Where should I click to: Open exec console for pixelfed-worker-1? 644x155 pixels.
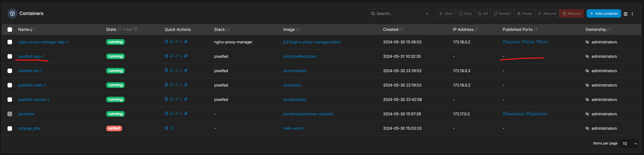[181, 99]
